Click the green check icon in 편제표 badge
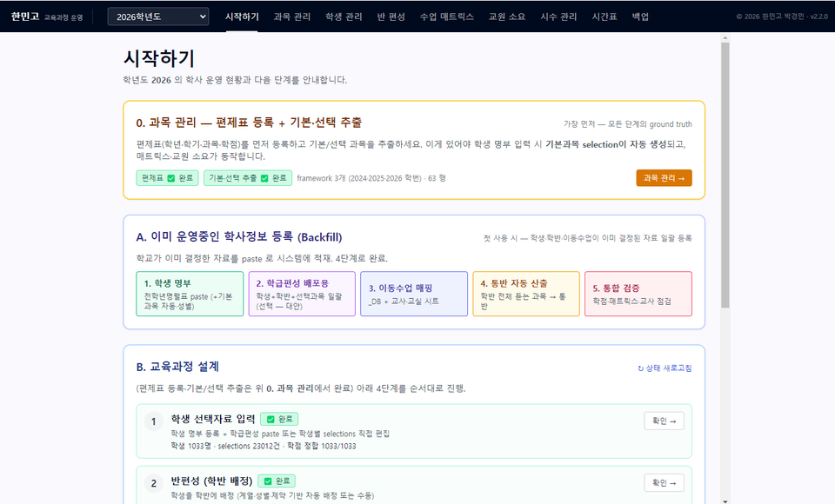This screenshot has width=835, height=504. [171, 178]
